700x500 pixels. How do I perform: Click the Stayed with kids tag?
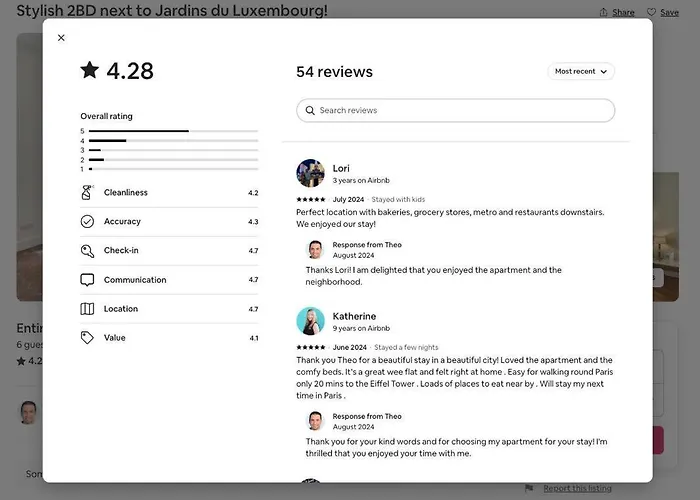click(398, 200)
